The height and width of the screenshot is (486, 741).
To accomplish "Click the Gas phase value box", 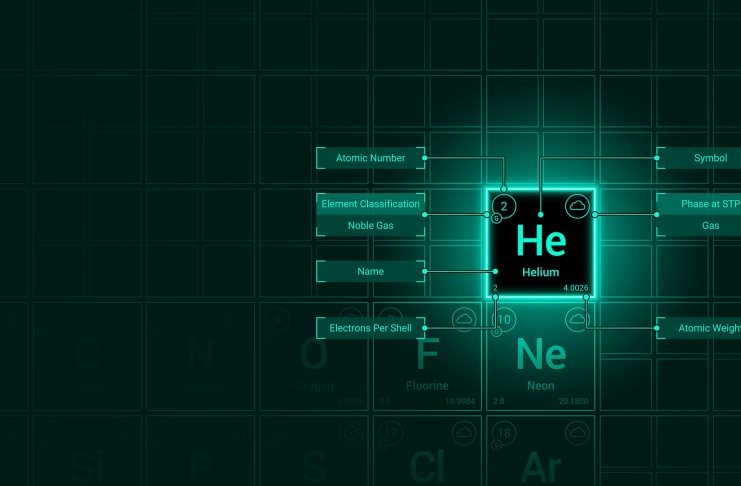I will pyautogui.click(x=700, y=226).
